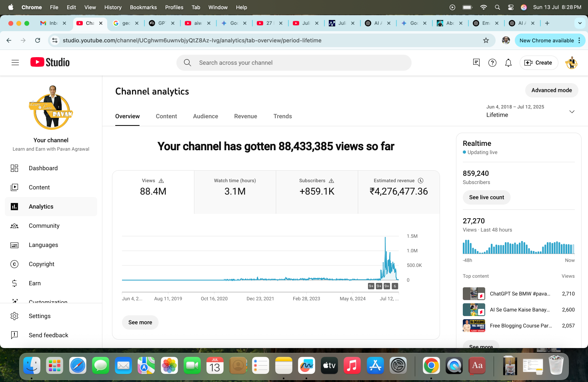
Task: Open the Create button menu
Action: coord(538,63)
